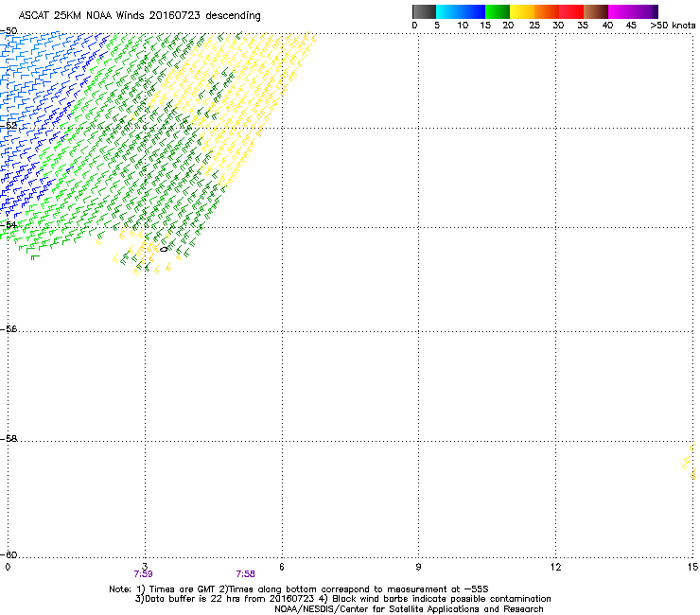Click the yellow 20-25 knots color band
700x615 pixels.
(522, 11)
